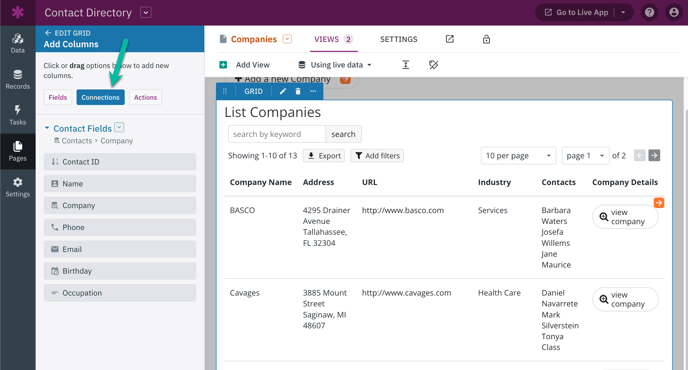Select the Actions column option tab
Image resolution: width=688 pixels, height=370 pixels.
(x=145, y=97)
